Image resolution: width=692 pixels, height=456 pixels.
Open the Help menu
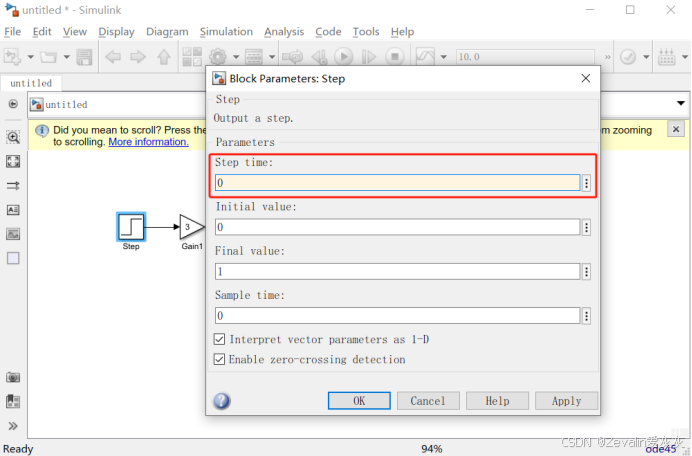pos(402,32)
